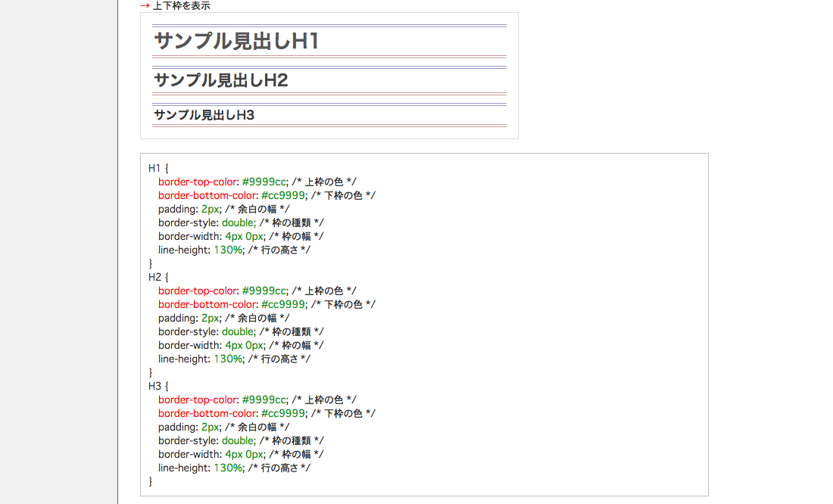
Task: Click line-height: 130% in H2 block
Action: (234, 359)
